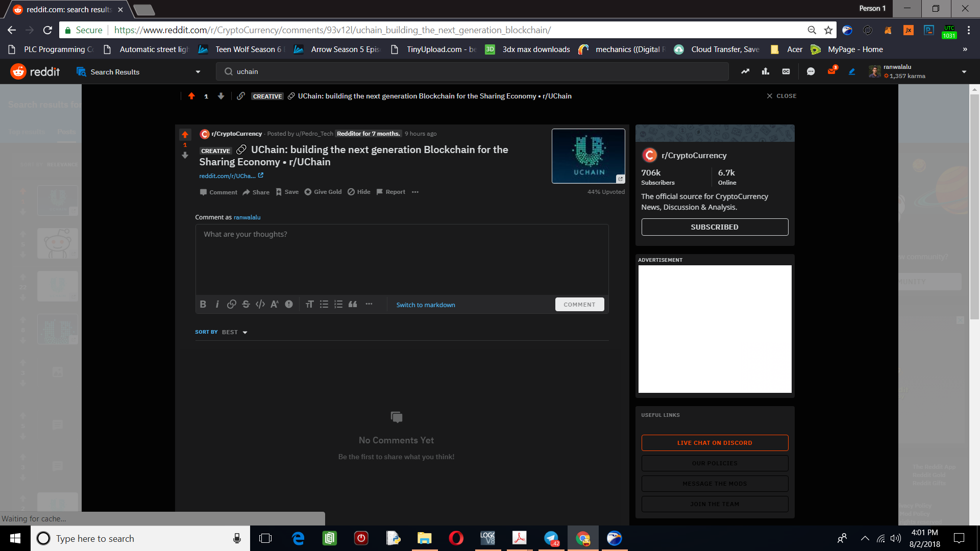Image resolution: width=980 pixels, height=551 pixels.
Task: Open LIVE CHAT ON DISCORD link
Action: point(715,443)
